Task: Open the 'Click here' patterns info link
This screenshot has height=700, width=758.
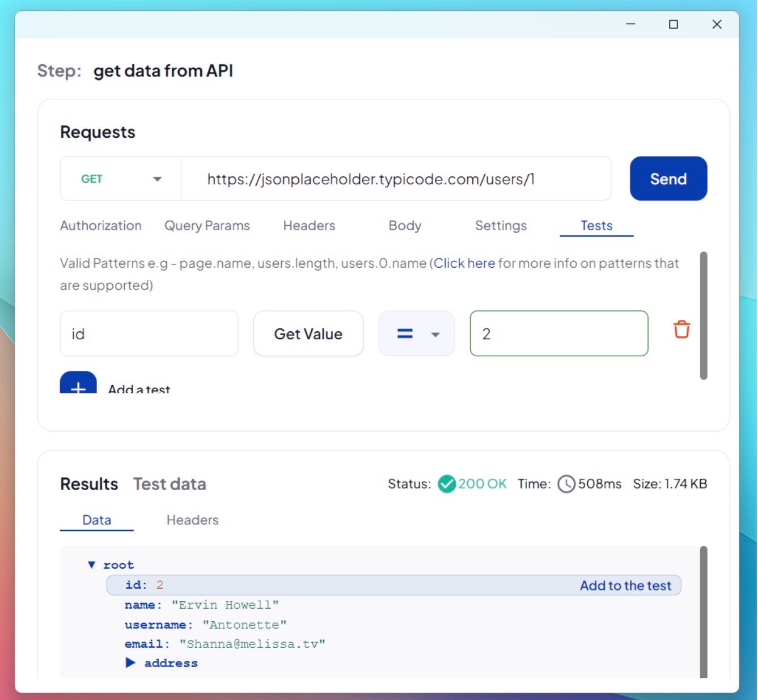Action: [x=464, y=263]
